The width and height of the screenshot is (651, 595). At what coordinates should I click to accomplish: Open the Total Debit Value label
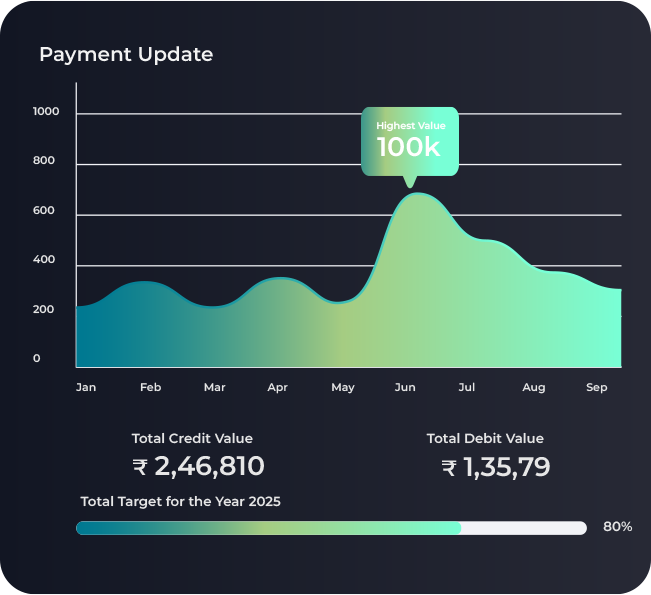[x=485, y=438]
